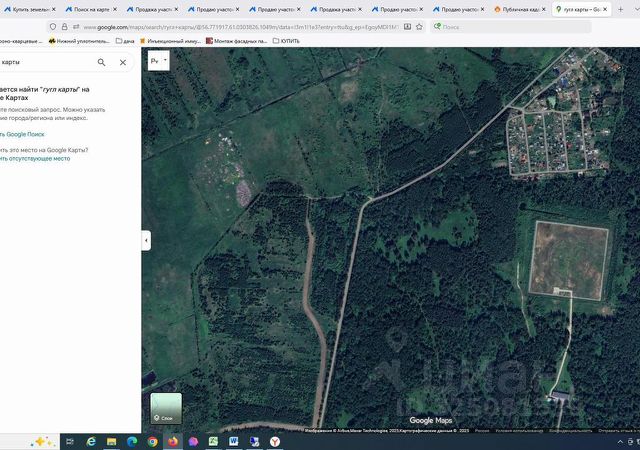
Task: Open tracking protection shield icon
Action: (x=53, y=27)
